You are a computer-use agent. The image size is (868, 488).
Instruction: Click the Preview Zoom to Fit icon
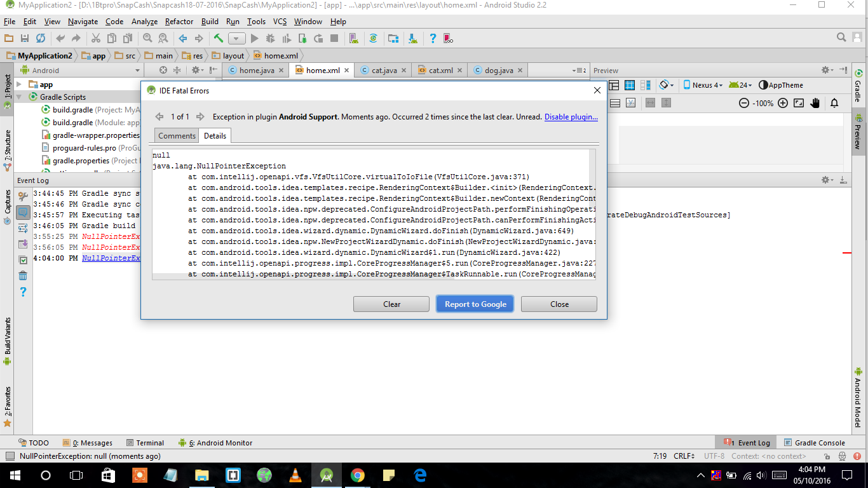click(799, 103)
